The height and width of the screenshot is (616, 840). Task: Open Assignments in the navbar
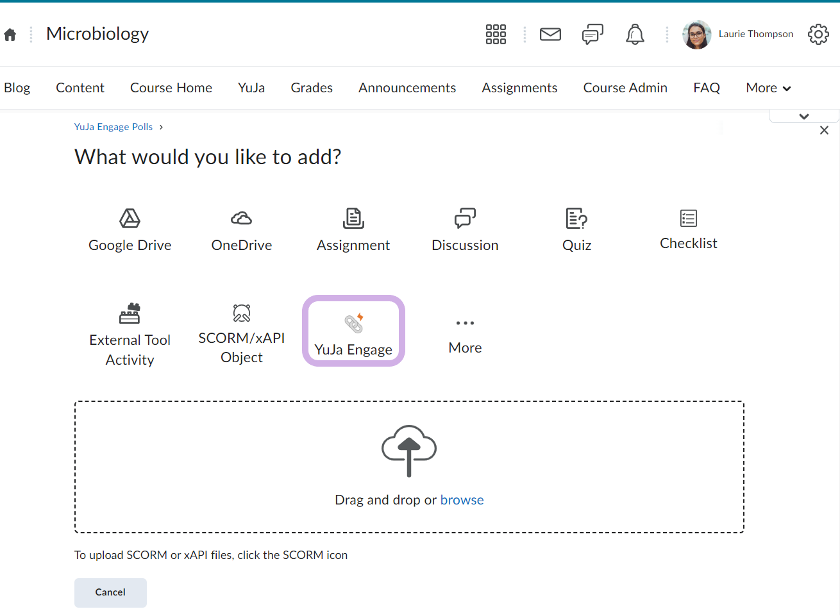pos(519,88)
